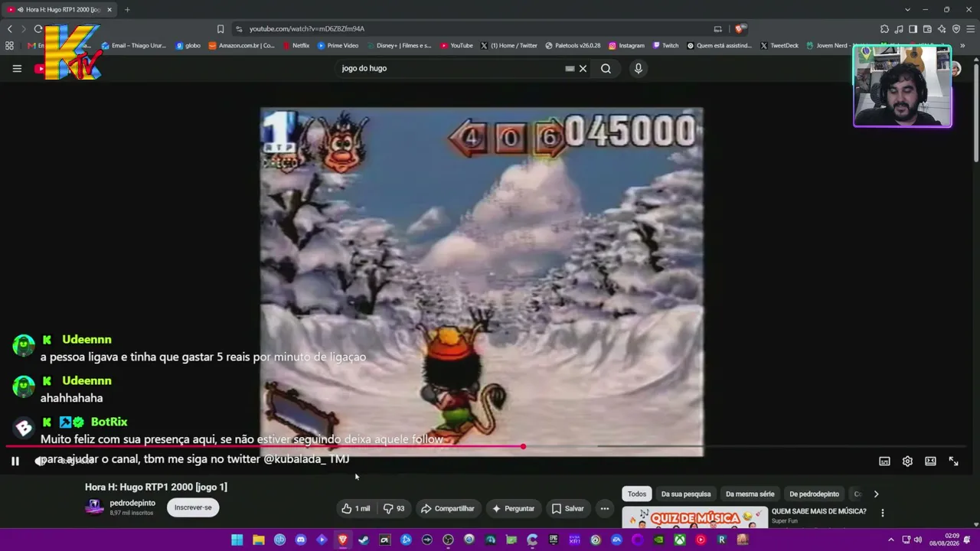The width and height of the screenshot is (980, 551).
Task: Open Quiz de Música video thumbnail
Action: [694, 517]
